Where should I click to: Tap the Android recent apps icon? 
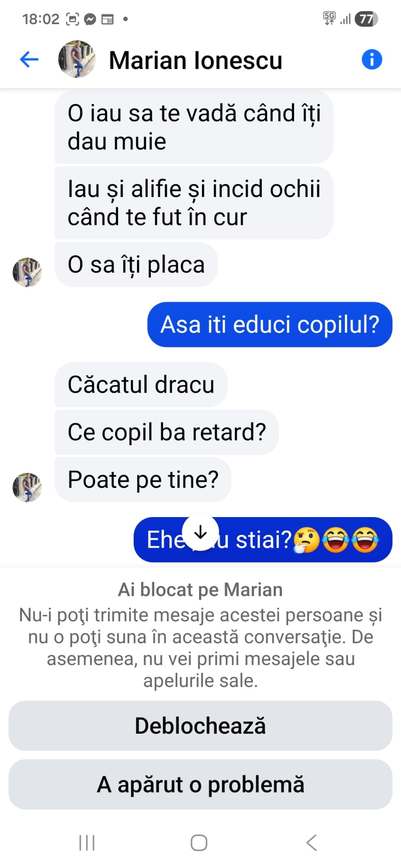pyautogui.click(x=87, y=843)
